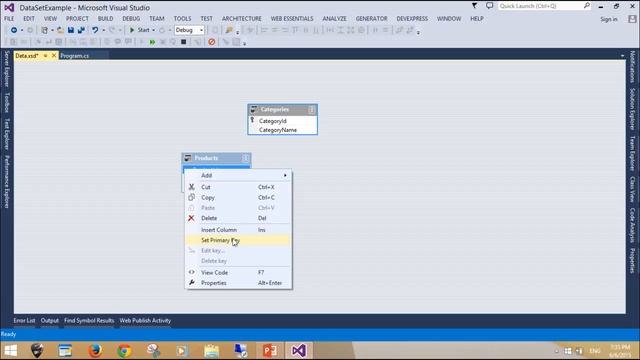Open the Find Symbol Results tab
Image resolution: width=640 pixels, height=360 pixels.
coord(89,321)
